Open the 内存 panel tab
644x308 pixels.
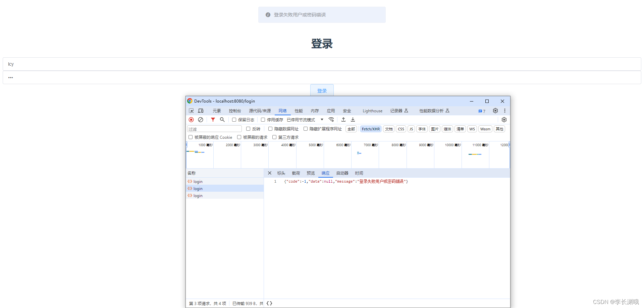[x=315, y=111]
